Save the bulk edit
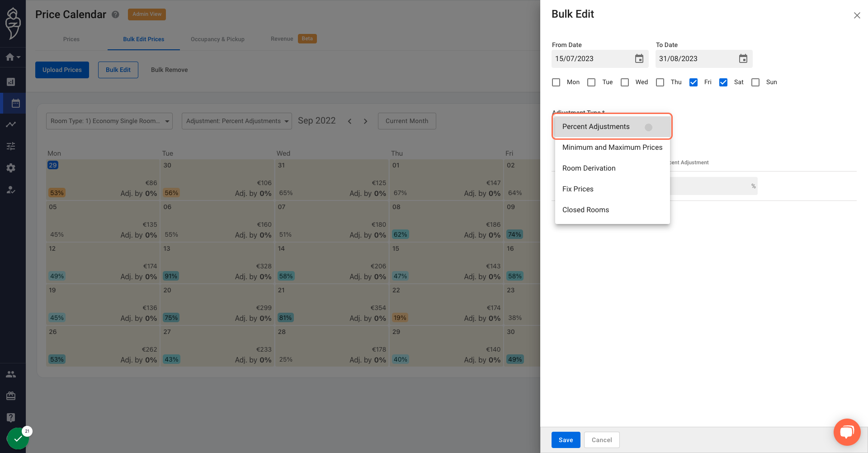Screen dimensions: 868x453 566,440
